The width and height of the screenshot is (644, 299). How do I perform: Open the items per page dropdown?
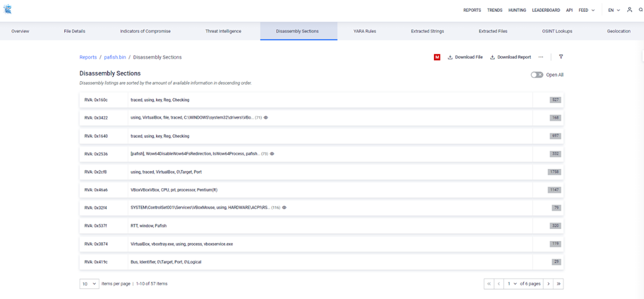coord(89,283)
